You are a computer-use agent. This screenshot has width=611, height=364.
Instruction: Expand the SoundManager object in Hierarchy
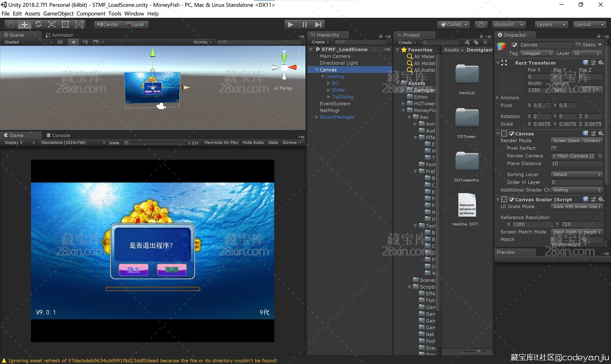tap(317, 117)
